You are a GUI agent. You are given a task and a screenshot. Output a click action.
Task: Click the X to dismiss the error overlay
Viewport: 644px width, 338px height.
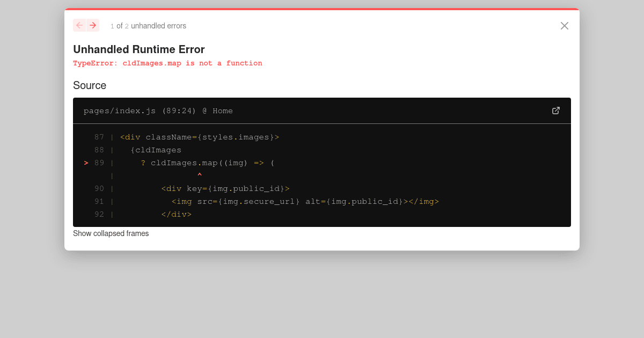[564, 25]
